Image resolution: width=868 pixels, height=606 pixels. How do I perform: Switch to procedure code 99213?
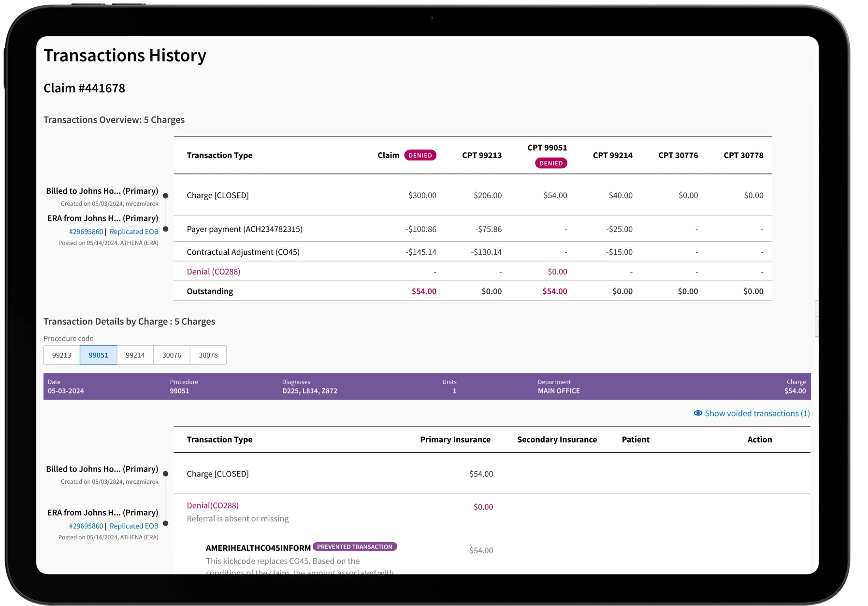(x=61, y=355)
